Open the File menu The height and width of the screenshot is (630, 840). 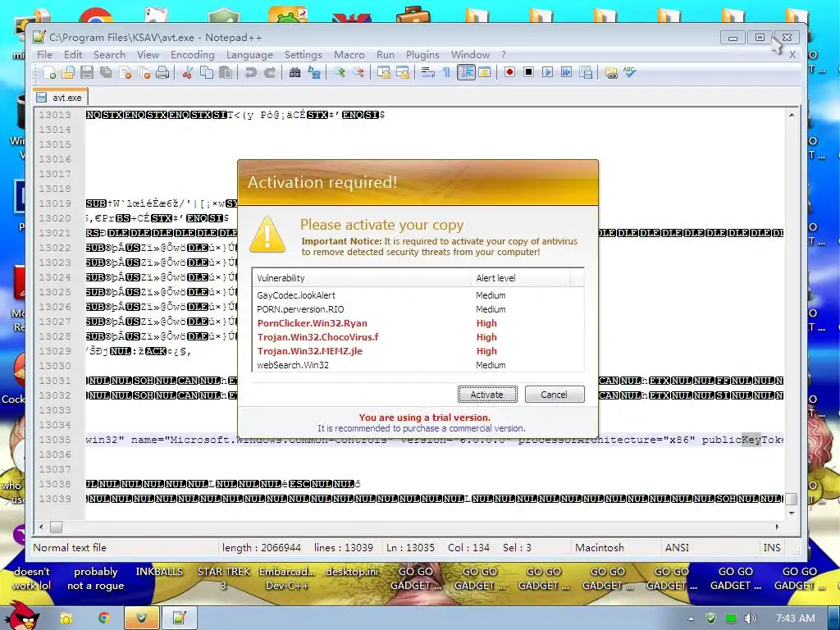click(44, 55)
